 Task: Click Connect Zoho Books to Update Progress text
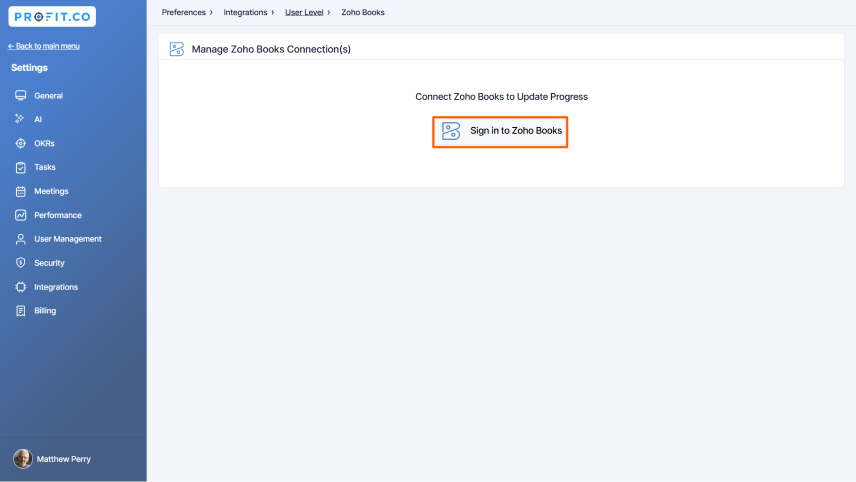[501, 97]
